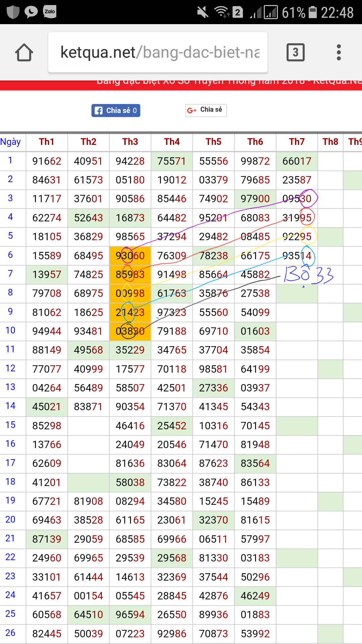362x644 pixels.
Task: Share page via Facebook Chia sẻ button
Action: (x=116, y=110)
